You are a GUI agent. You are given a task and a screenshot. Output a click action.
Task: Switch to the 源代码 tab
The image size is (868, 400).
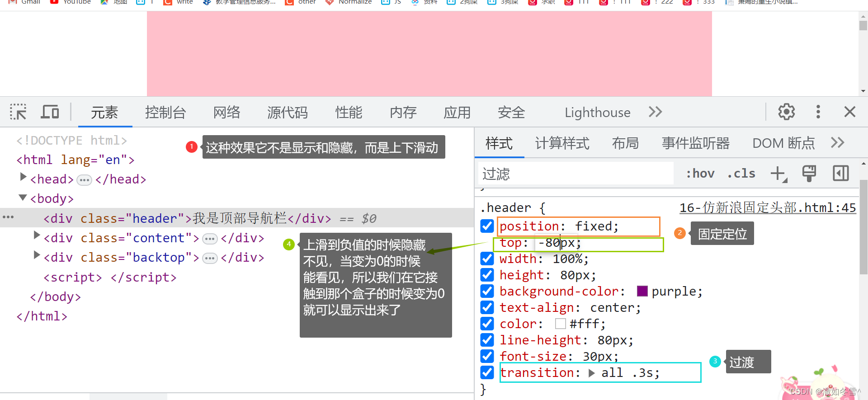(x=288, y=112)
